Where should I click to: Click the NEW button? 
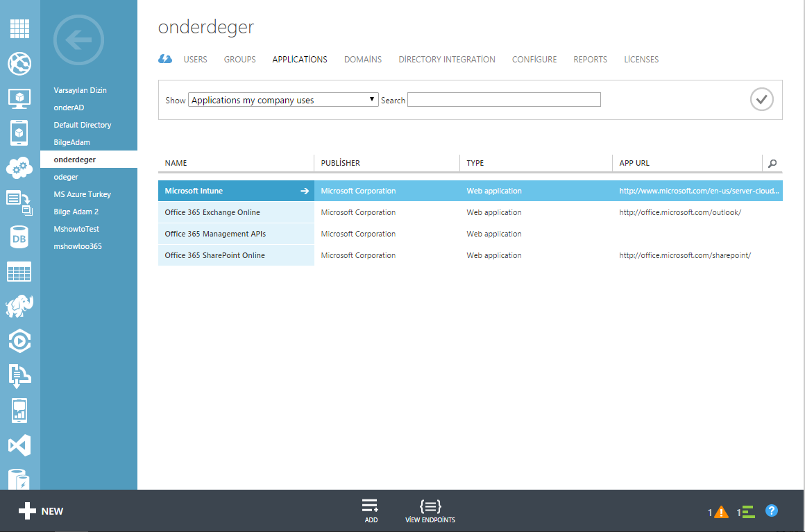[41, 511]
